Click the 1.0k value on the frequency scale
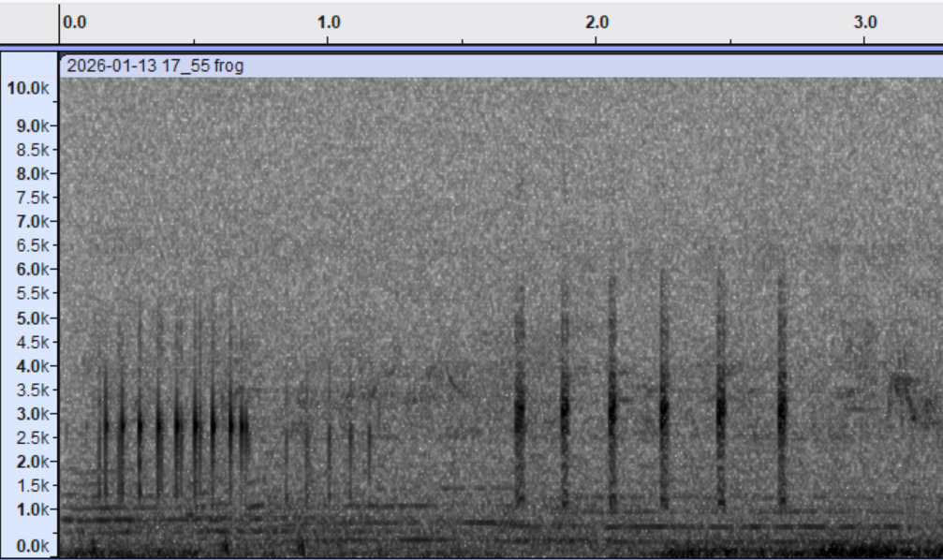Screen dimensions: 943x560 click(x=33, y=509)
